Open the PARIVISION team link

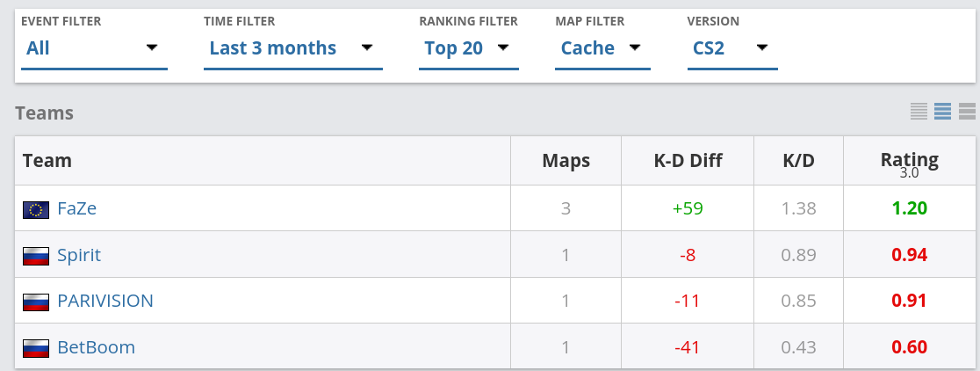105,301
